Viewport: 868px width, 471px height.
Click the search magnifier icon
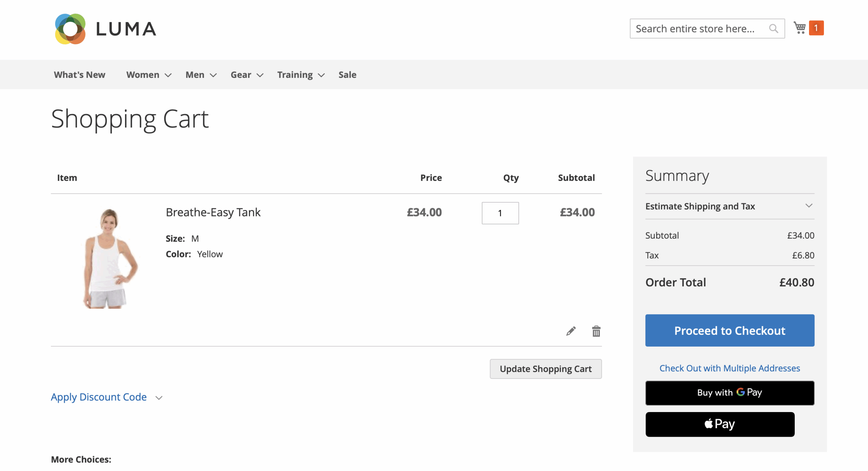774,28
